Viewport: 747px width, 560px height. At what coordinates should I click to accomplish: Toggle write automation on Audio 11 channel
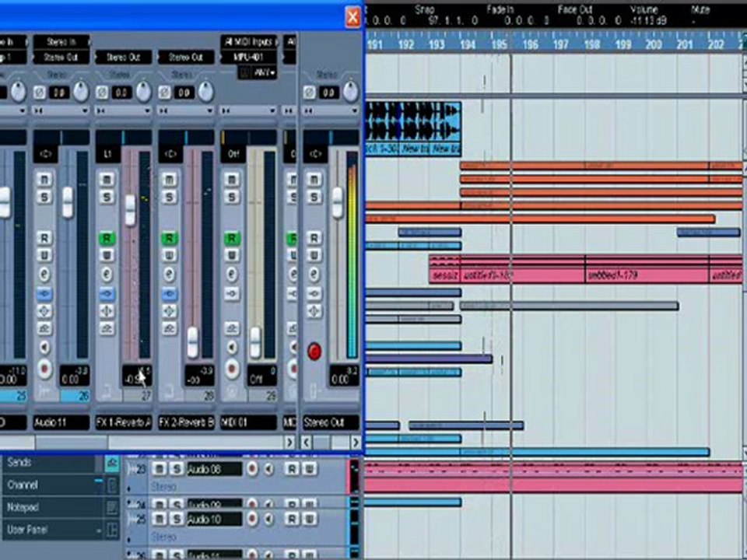pyautogui.click(x=44, y=256)
